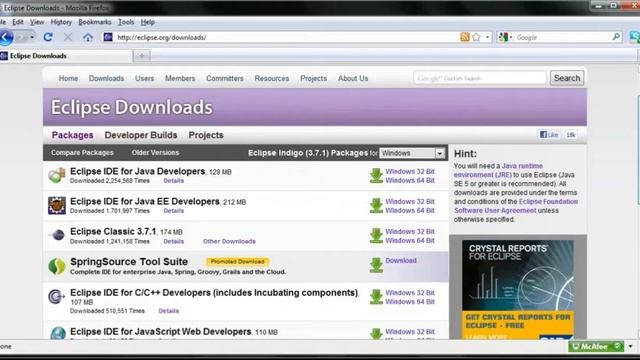Click the browser Back arrow button
This screenshot has height=360, width=640.
click(x=6, y=38)
